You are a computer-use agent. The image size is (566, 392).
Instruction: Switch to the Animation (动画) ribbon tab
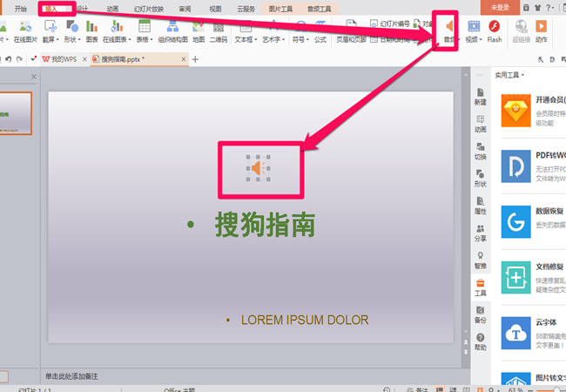coord(112,9)
